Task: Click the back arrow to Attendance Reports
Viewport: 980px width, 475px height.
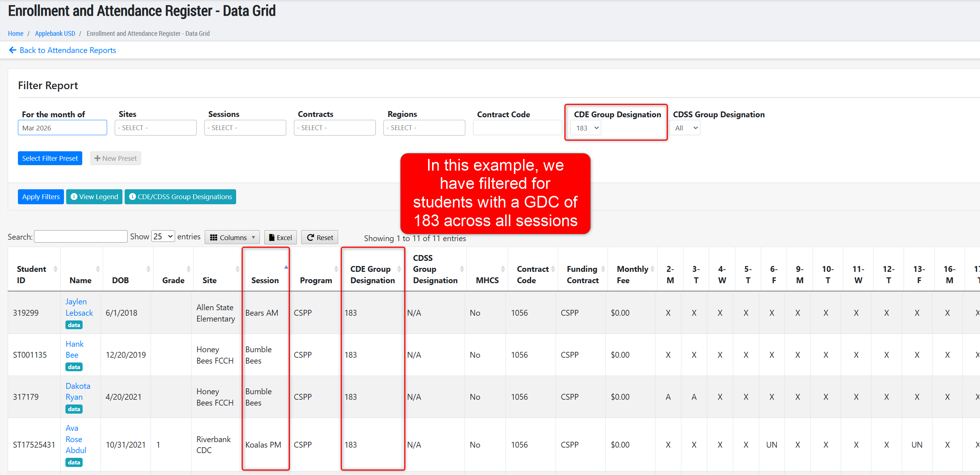Action: coord(12,50)
